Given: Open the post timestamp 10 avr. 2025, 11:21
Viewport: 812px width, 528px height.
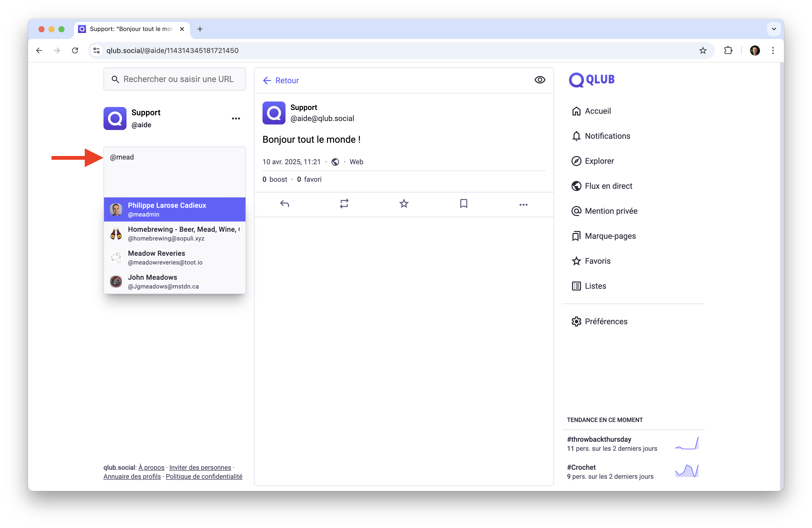Looking at the screenshot, I should pos(291,162).
